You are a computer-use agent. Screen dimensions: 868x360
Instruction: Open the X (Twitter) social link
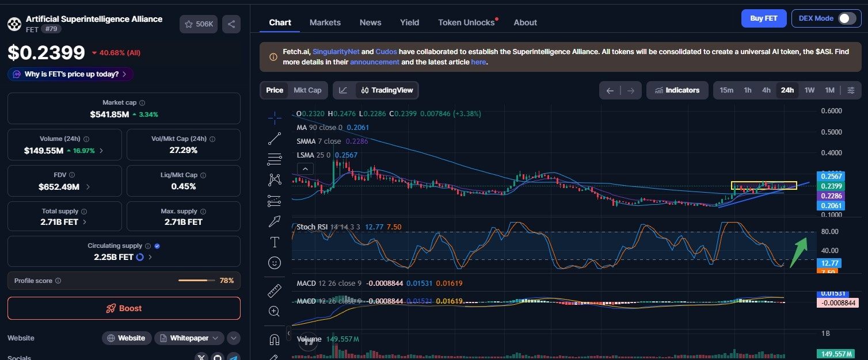click(x=201, y=358)
